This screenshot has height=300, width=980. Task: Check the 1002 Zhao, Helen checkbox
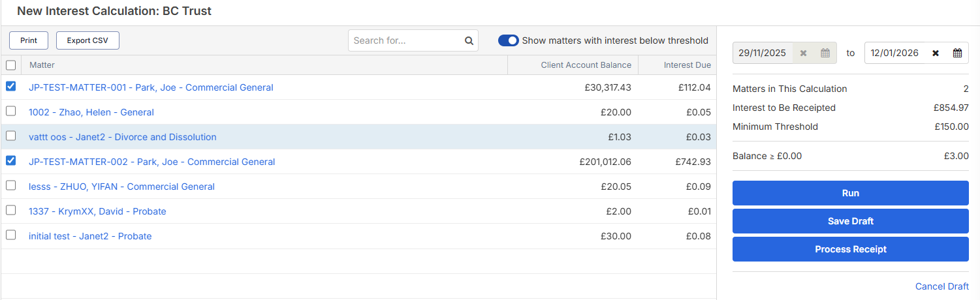pos(10,112)
